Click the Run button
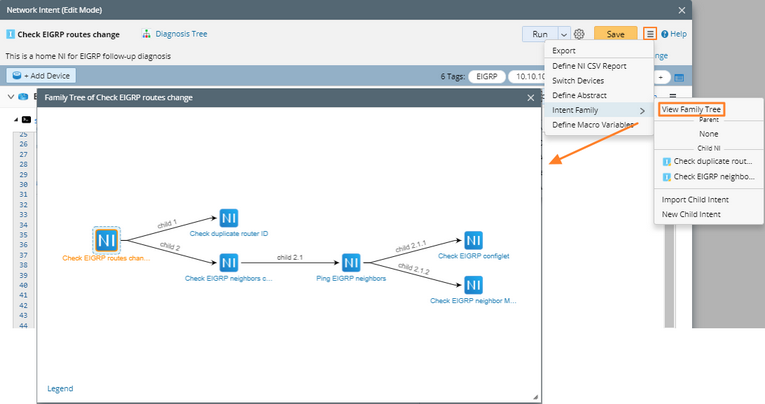Screen dimensions: 765x404 point(540,34)
